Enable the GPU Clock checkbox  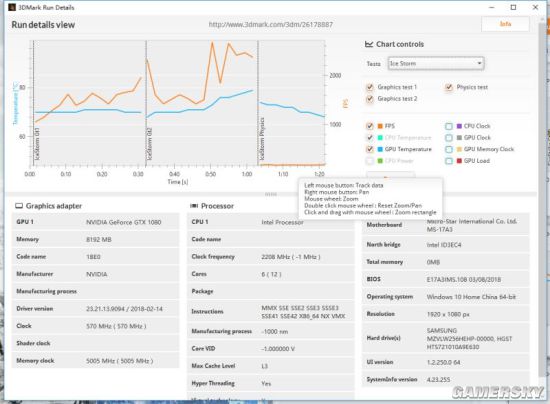pos(449,138)
